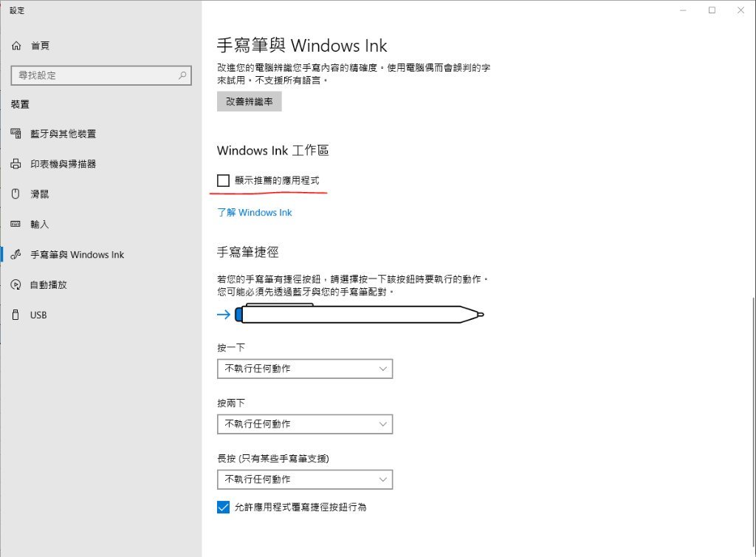756x557 pixels.
Task: Uncheck 允許應用程式覆寫捷徑按鈕行為 checkbox
Action: [x=223, y=507]
